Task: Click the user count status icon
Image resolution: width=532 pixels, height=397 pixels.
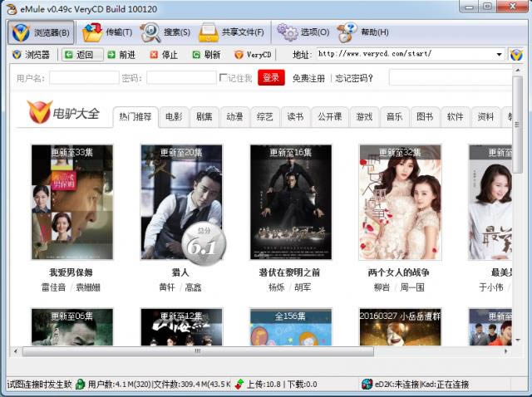Action: tap(80, 384)
